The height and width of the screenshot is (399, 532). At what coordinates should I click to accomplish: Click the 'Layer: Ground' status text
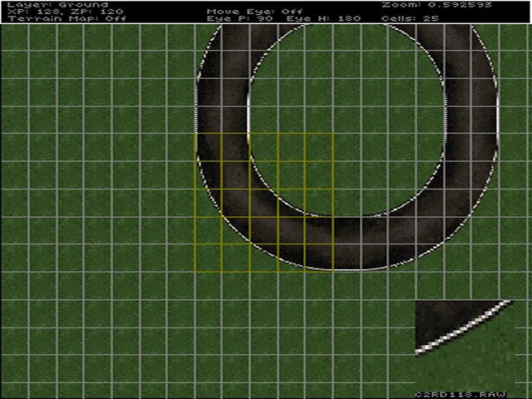pos(57,4)
